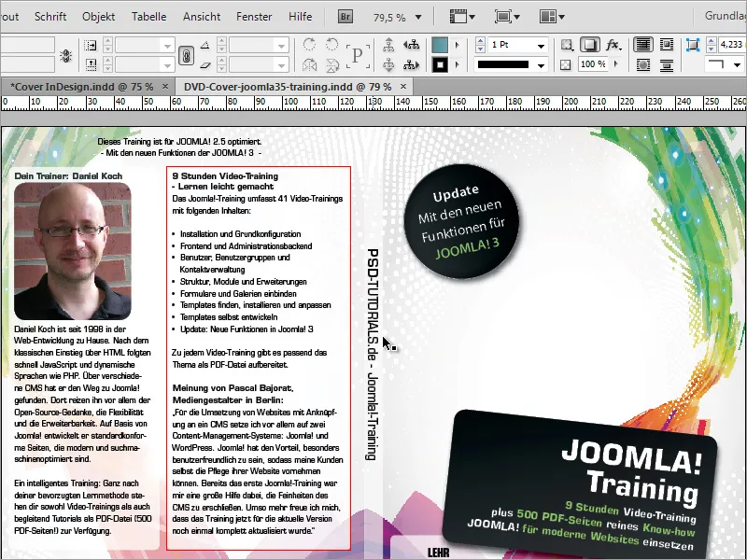
Task: Click the 100 % opacity field
Action: pos(594,64)
